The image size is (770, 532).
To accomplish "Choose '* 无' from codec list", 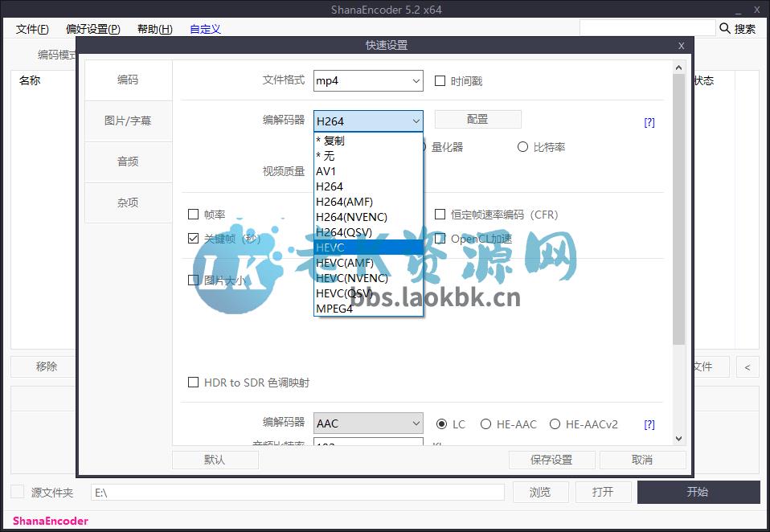I will [368, 156].
